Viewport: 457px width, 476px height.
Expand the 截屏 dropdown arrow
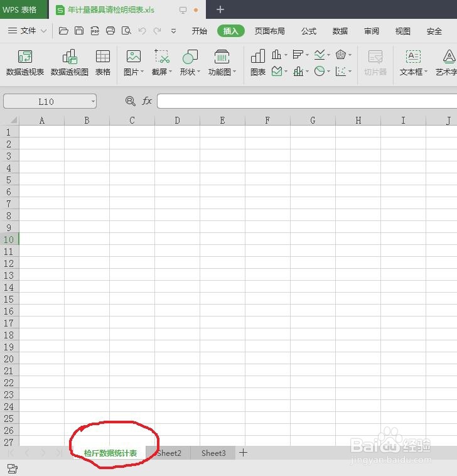[170, 72]
